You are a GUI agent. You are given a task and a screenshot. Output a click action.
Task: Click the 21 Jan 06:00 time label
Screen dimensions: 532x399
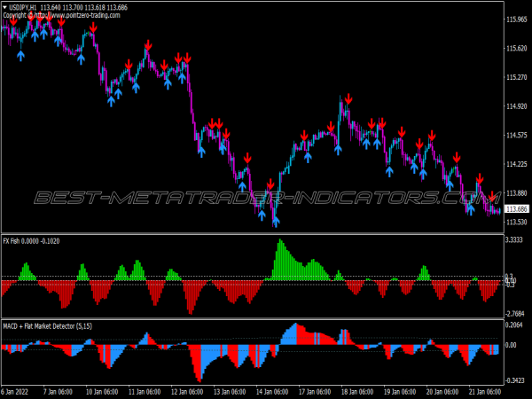click(x=485, y=392)
